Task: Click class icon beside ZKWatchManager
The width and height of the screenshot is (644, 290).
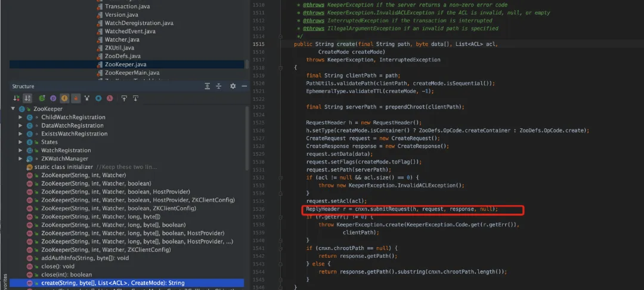Action: [x=30, y=159]
